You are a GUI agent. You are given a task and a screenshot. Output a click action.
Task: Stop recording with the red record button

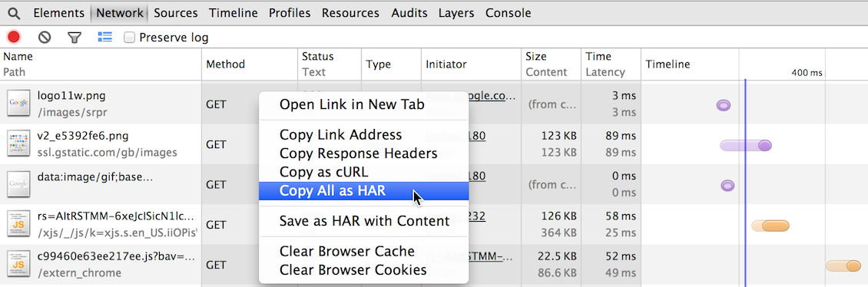point(14,37)
